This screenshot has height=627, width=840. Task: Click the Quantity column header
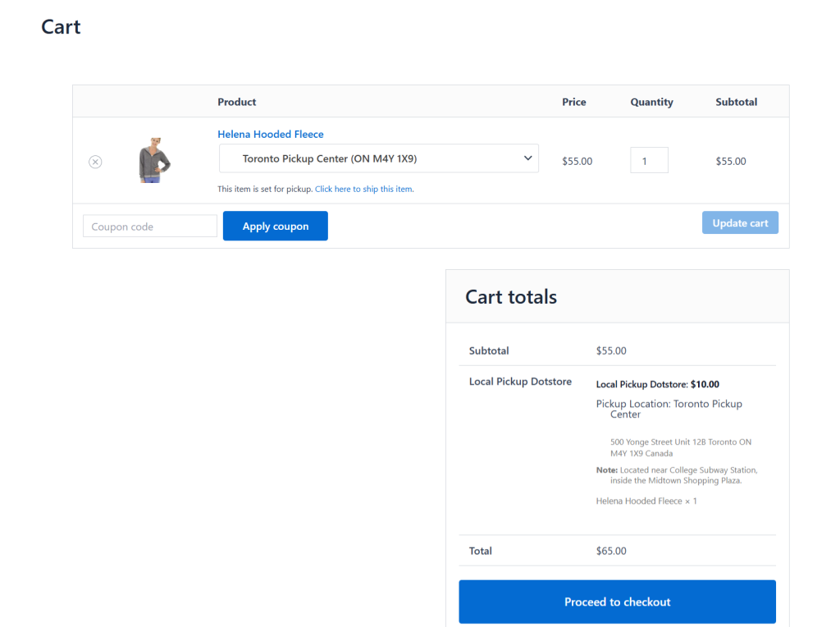651,102
